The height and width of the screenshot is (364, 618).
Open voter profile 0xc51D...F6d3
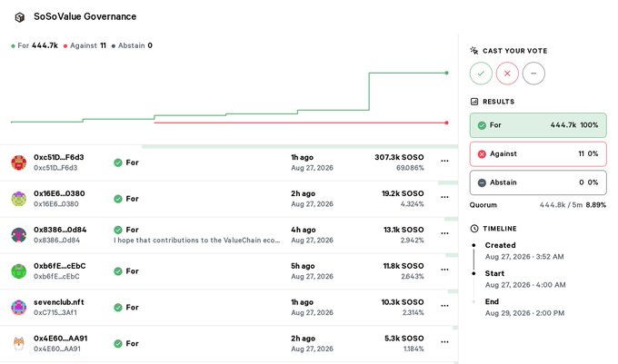click(x=59, y=157)
